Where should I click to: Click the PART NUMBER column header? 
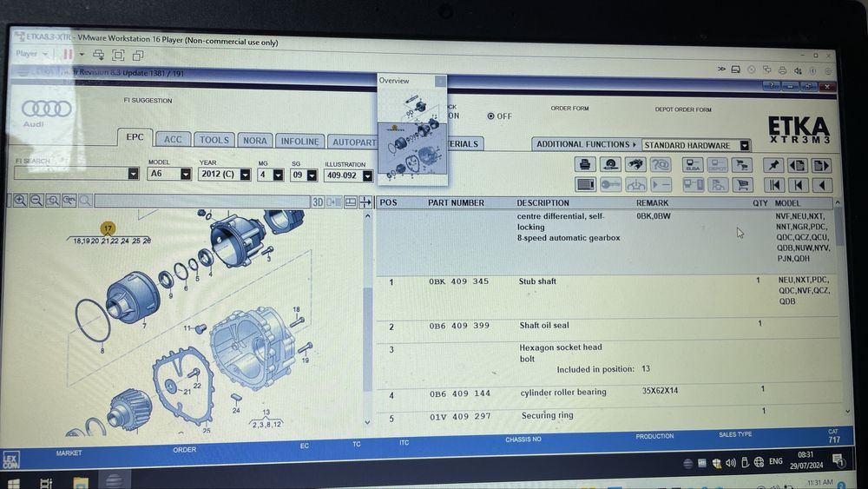[456, 202]
